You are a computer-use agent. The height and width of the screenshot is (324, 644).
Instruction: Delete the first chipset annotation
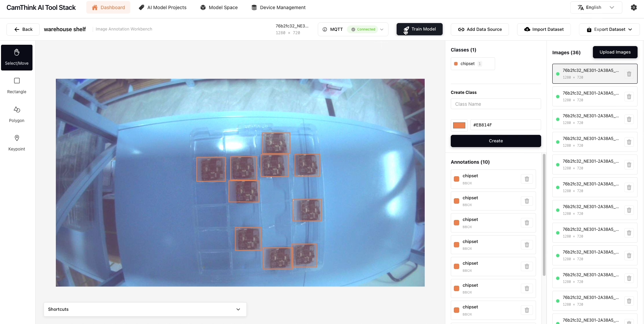[x=527, y=179]
